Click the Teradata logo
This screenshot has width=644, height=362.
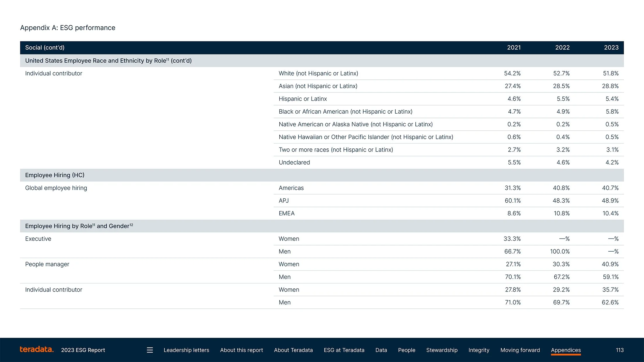(37, 350)
